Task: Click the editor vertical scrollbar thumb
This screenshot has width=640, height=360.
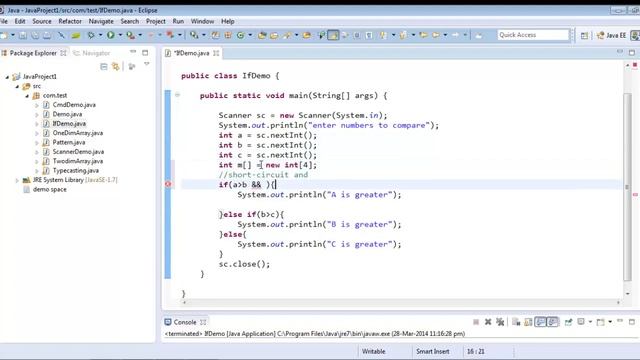Action: coord(628,187)
